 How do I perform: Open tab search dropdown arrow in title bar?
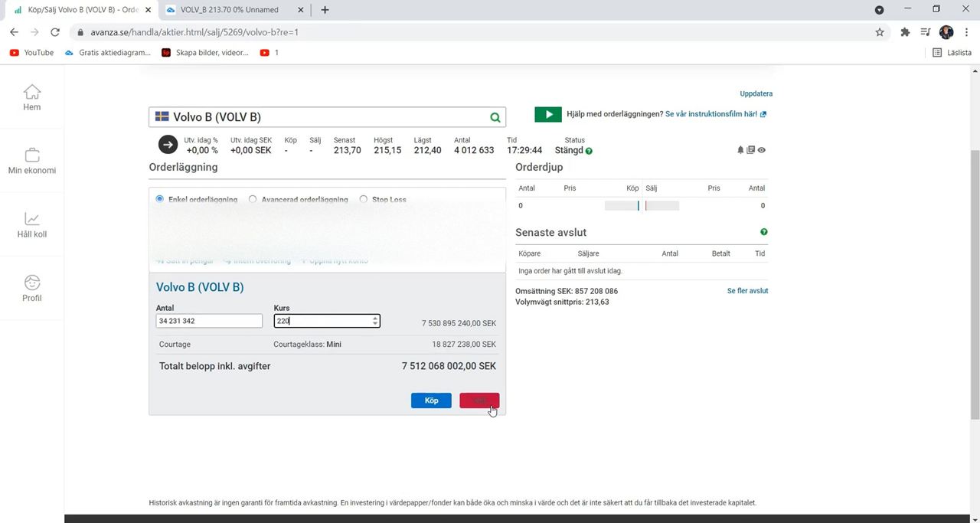point(879,10)
